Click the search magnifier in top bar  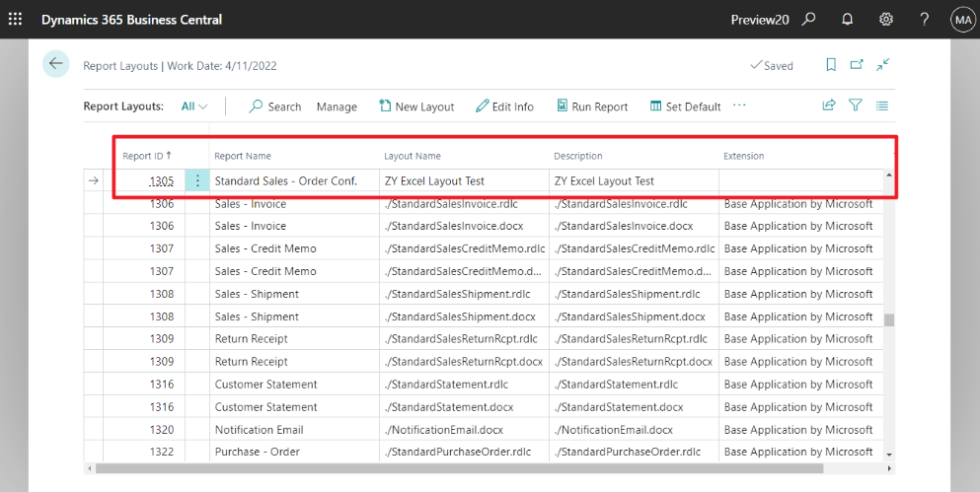pos(808,19)
